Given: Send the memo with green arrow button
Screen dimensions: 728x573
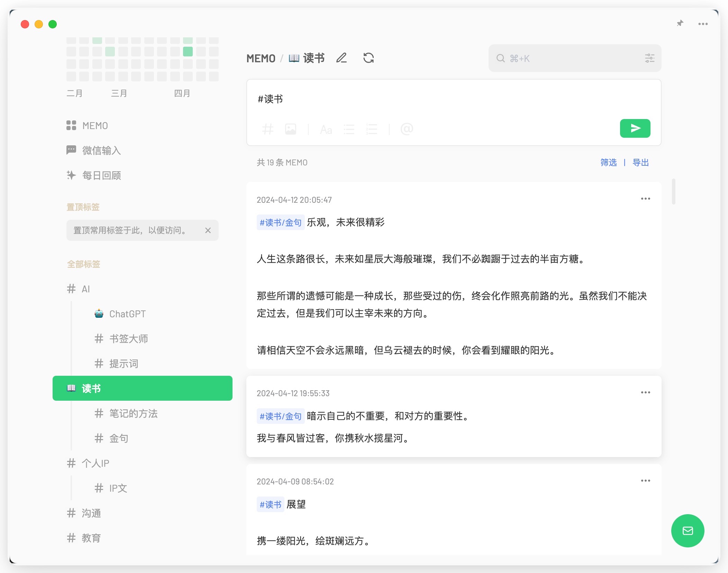Looking at the screenshot, I should (635, 128).
